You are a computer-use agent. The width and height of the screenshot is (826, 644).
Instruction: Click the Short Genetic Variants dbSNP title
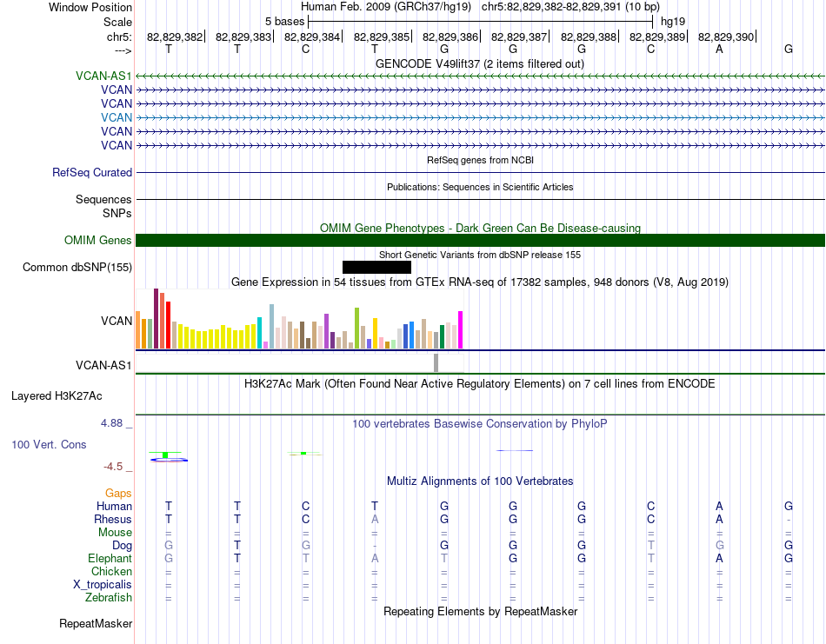pyautogui.click(x=480, y=255)
